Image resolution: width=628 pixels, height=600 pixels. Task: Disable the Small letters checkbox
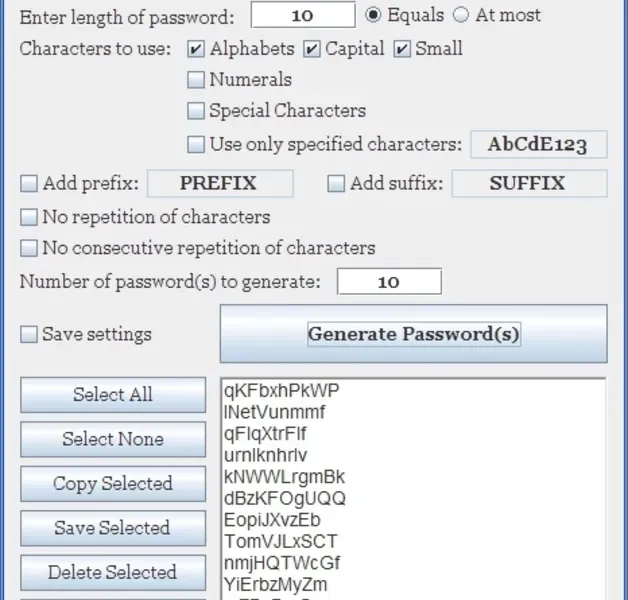coord(402,49)
